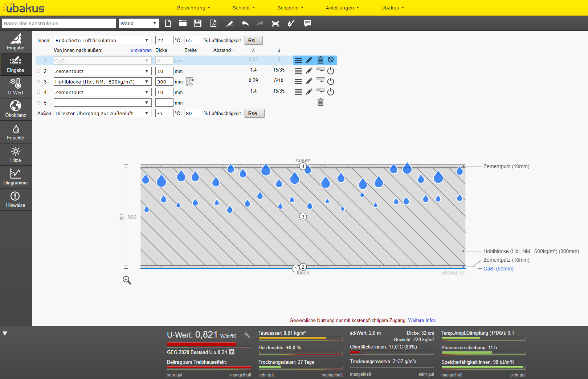
Task: Create a new construction document
Action: (x=168, y=23)
